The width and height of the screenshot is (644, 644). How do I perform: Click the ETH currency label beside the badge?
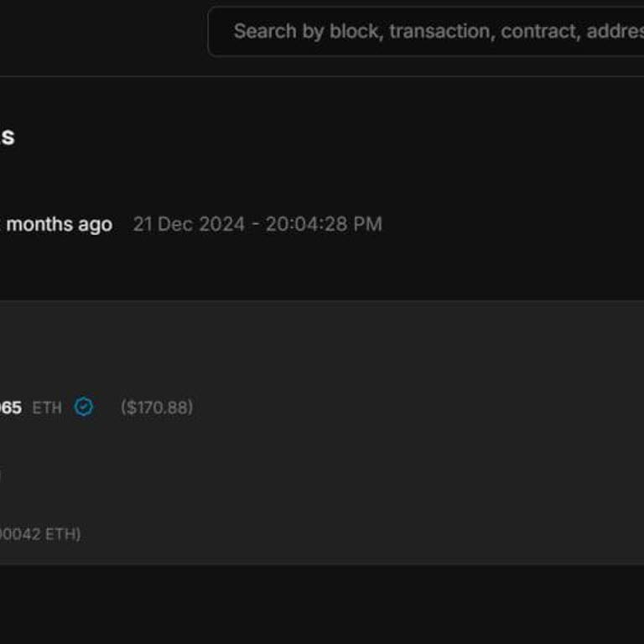47,408
